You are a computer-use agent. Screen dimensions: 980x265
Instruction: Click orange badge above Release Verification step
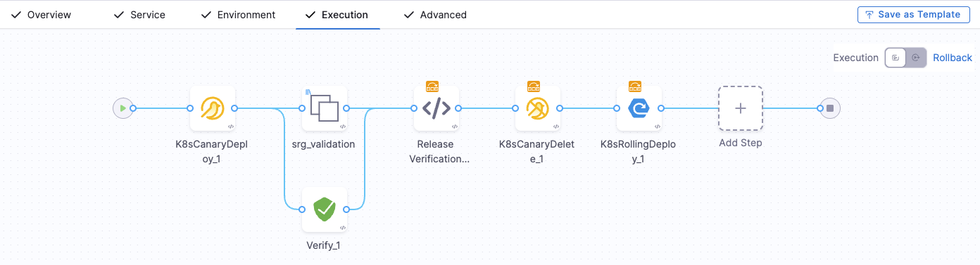click(432, 86)
